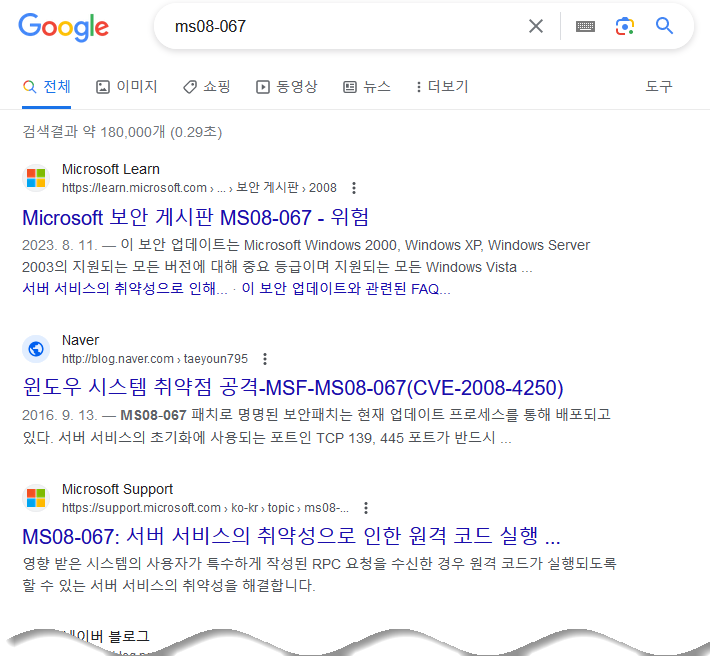Click the Microsoft Support site name
Viewport: 710px width, 656px height.
117,489
